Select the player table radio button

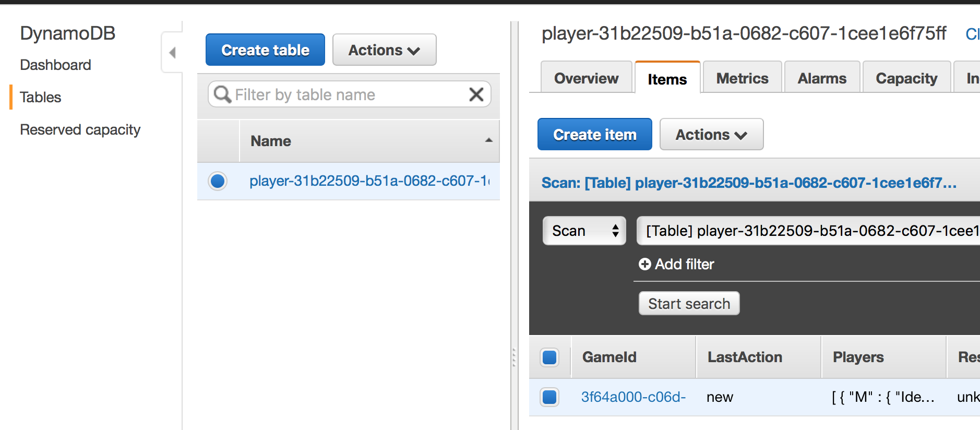click(x=218, y=181)
